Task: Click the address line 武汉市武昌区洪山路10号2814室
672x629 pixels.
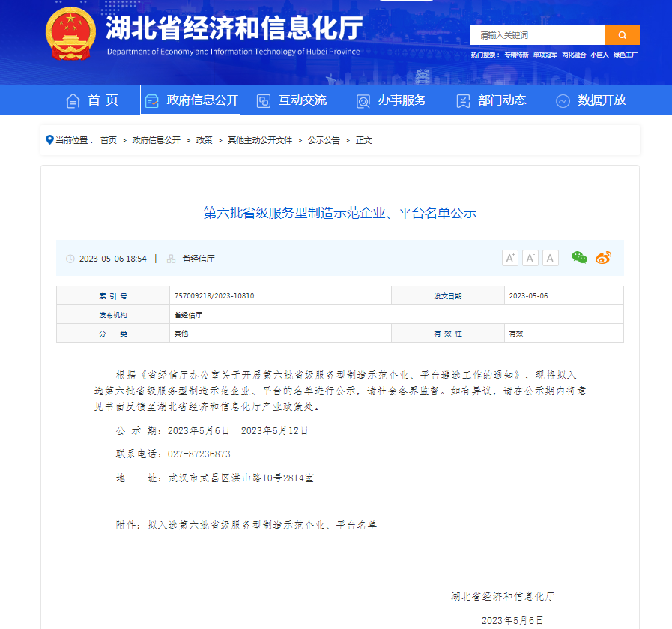Action: coord(240,478)
